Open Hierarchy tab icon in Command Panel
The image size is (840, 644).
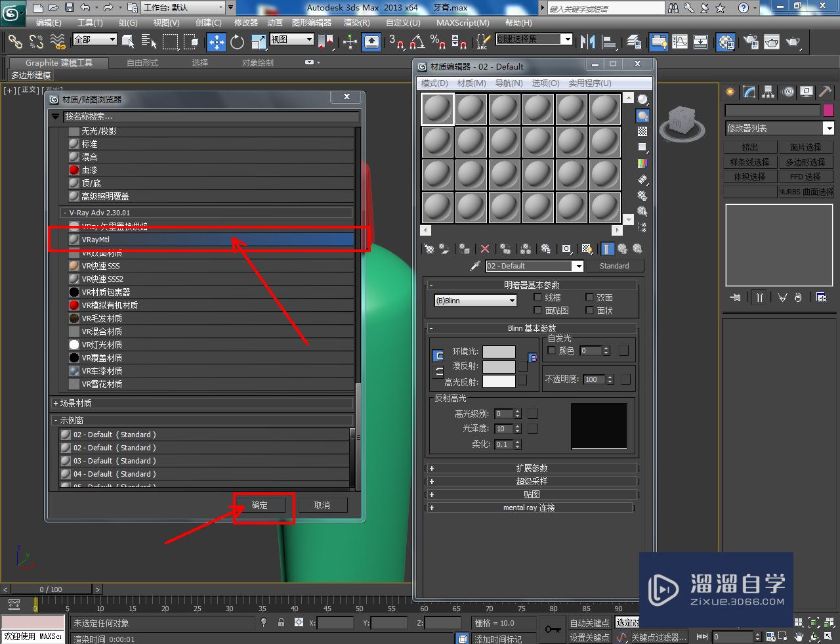(768, 92)
